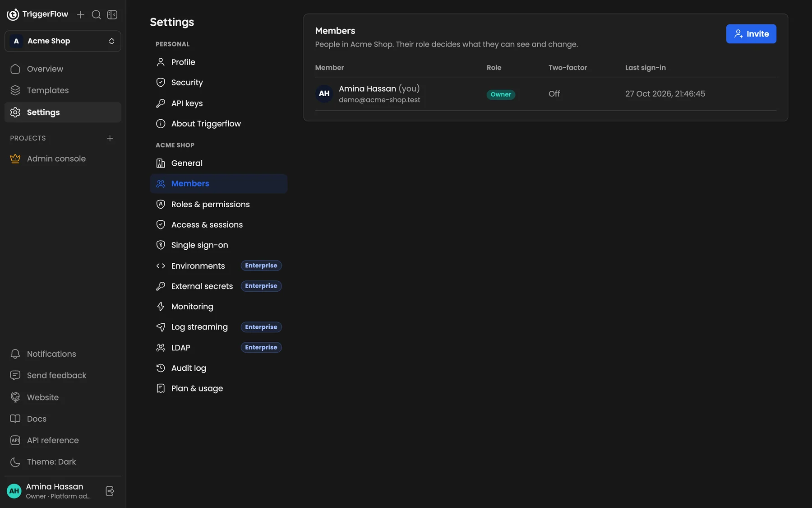Click Send feedback
Image resolution: width=812 pixels, height=508 pixels.
63,376
